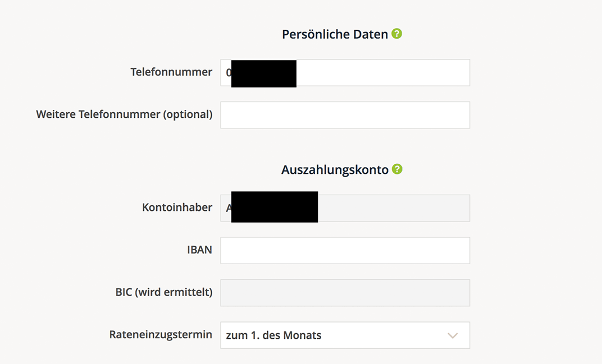The width and height of the screenshot is (602, 364).
Task: Select the Kontoinhaber field
Action: [x=345, y=208]
